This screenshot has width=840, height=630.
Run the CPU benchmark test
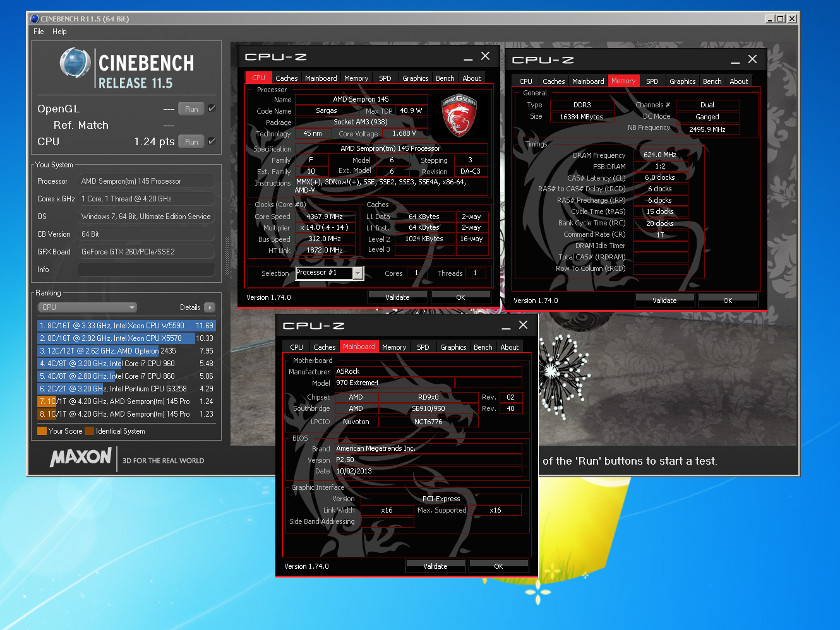point(191,141)
